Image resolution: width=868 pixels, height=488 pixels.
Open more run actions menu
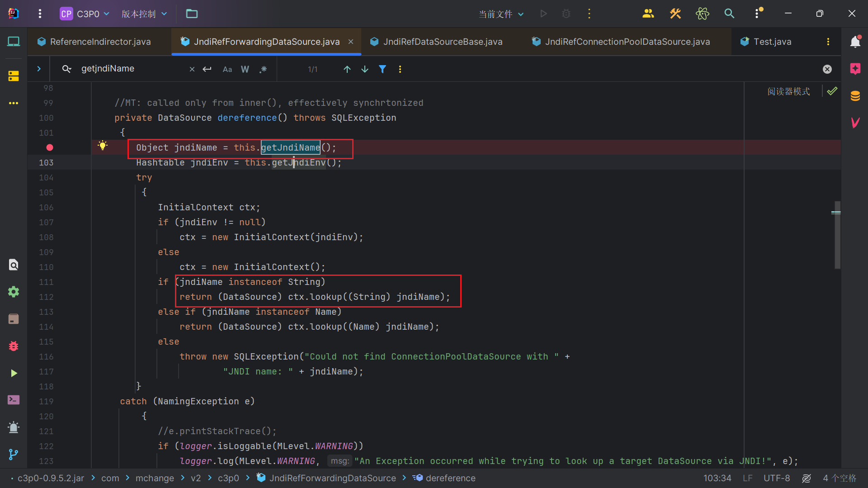[589, 14]
